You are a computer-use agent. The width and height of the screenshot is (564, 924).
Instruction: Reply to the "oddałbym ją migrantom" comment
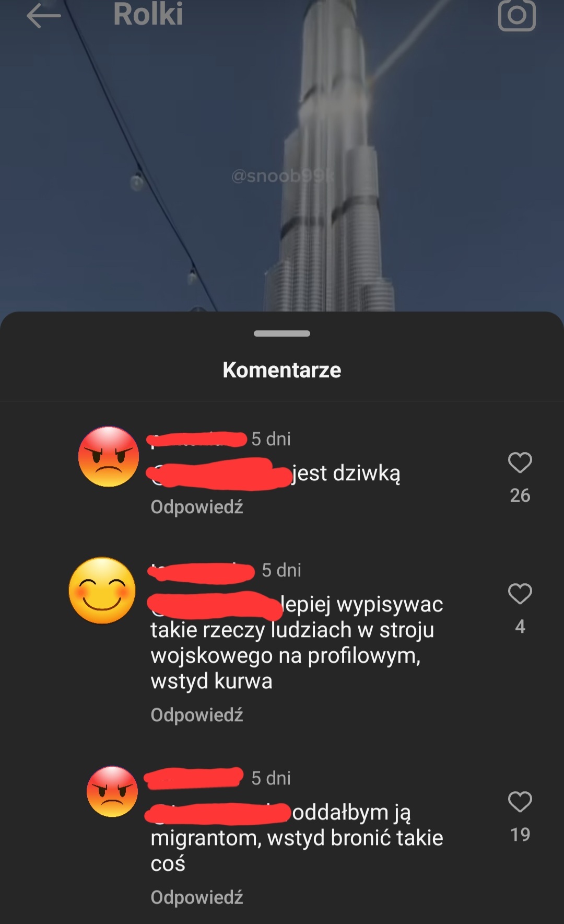(x=197, y=897)
